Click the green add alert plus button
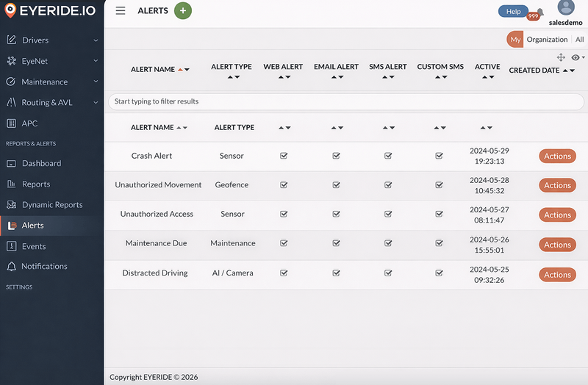 (x=183, y=11)
